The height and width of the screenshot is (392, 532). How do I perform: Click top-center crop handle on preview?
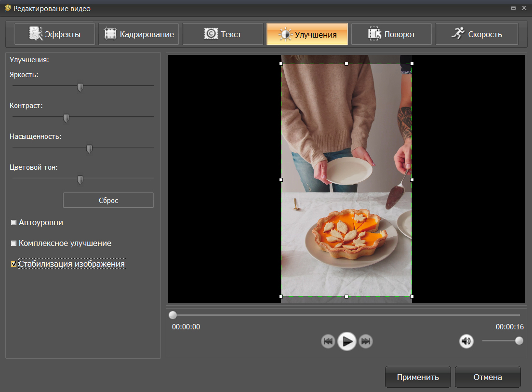346,64
